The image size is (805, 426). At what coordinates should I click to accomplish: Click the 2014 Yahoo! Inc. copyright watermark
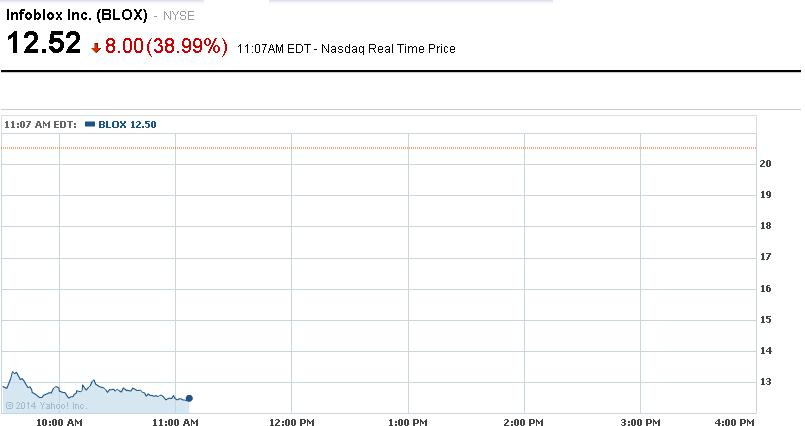coord(46,405)
